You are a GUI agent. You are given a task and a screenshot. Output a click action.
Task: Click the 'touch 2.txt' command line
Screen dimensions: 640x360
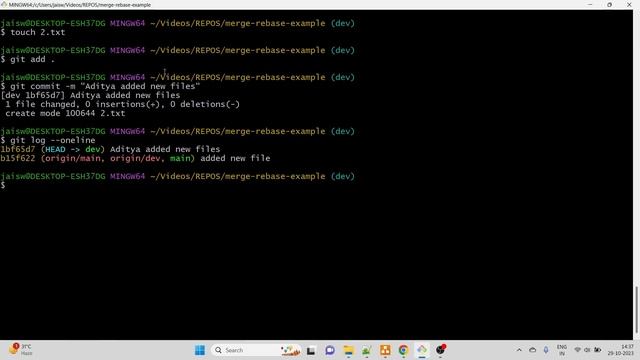[x=33, y=32]
